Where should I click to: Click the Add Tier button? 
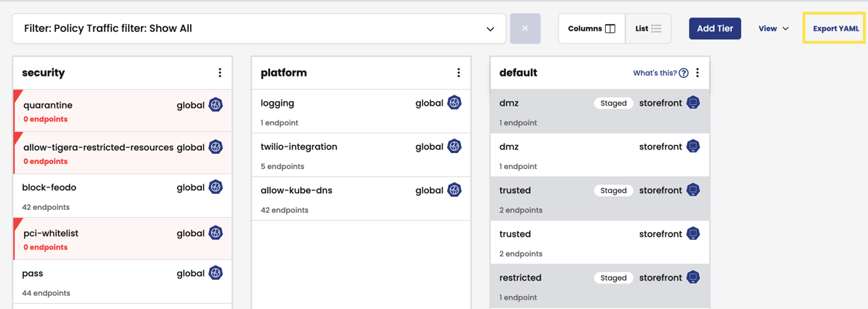[714, 28]
